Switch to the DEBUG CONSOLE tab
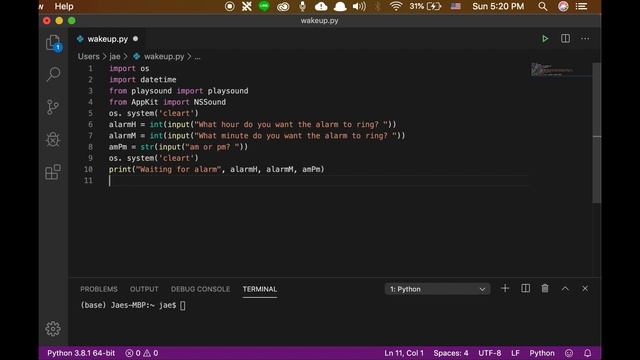The width and height of the screenshot is (640, 360). click(x=200, y=289)
